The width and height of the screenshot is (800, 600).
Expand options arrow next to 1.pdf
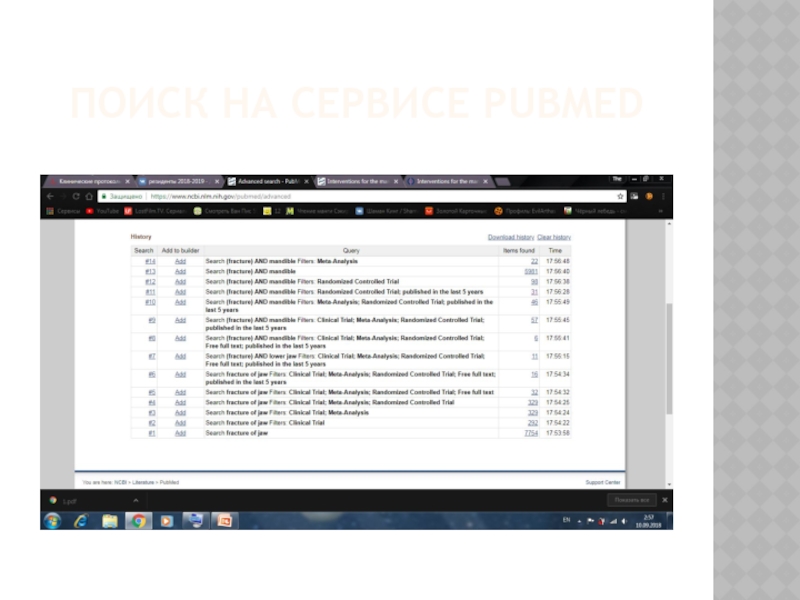(136, 501)
